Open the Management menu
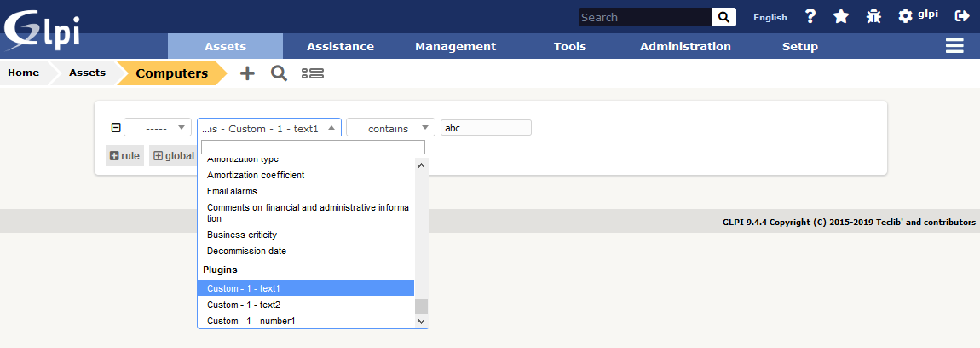 point(456,46)
